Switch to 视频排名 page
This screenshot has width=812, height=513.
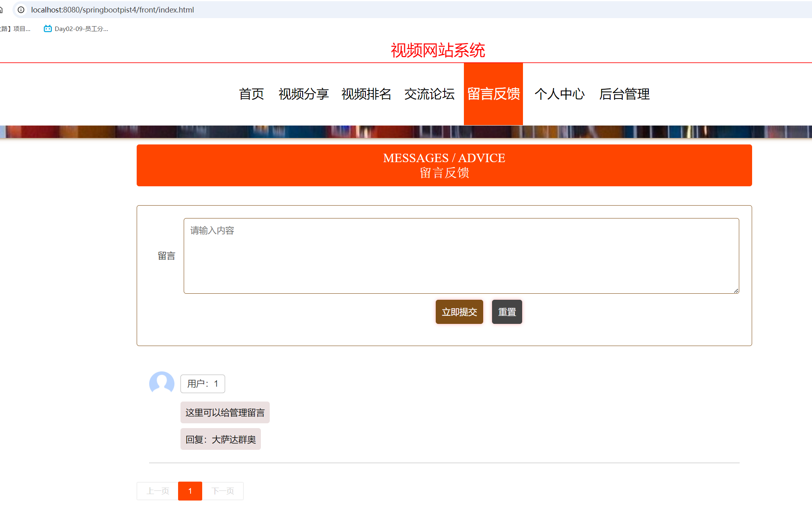point(366,94)
